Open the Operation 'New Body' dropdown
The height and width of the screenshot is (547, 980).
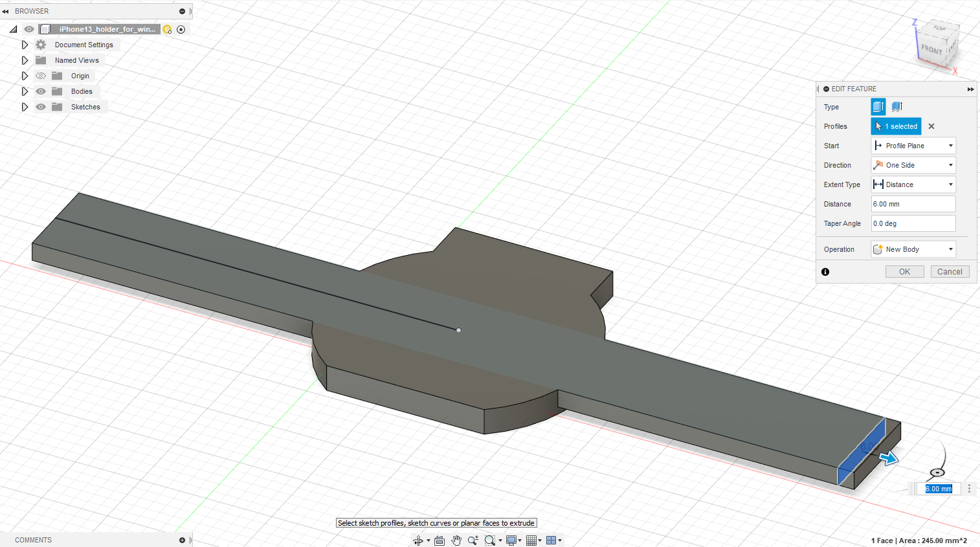point(913,249)
